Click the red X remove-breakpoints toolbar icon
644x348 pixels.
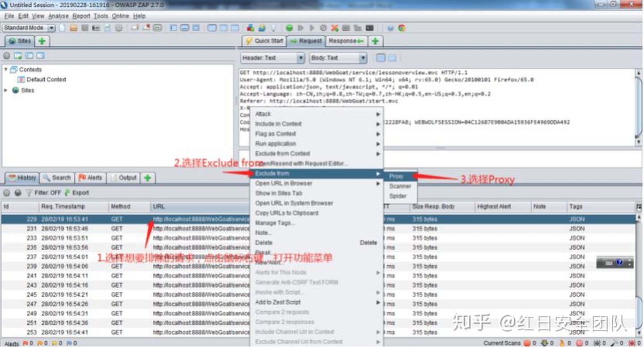[x=335, y=28]
